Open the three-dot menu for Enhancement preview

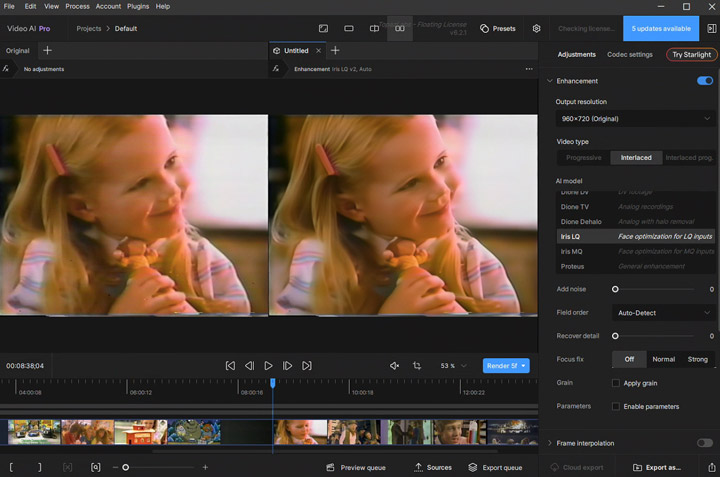point(529,69)
